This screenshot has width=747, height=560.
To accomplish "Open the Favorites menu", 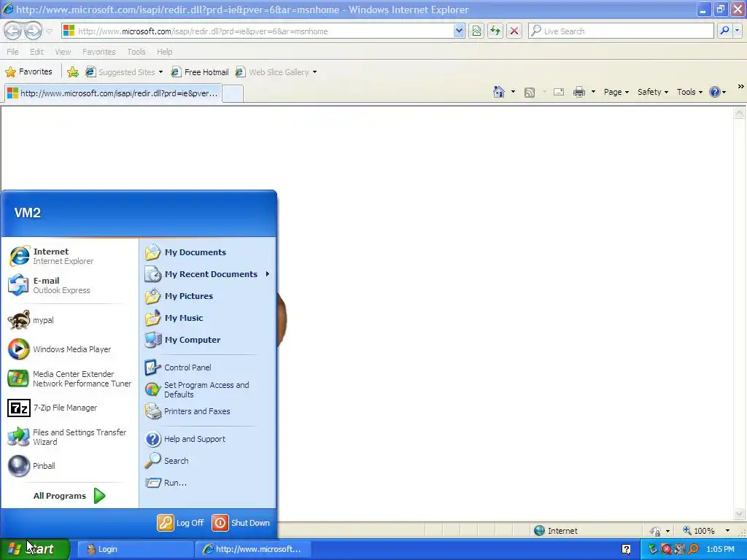I will tap(99, 52).
